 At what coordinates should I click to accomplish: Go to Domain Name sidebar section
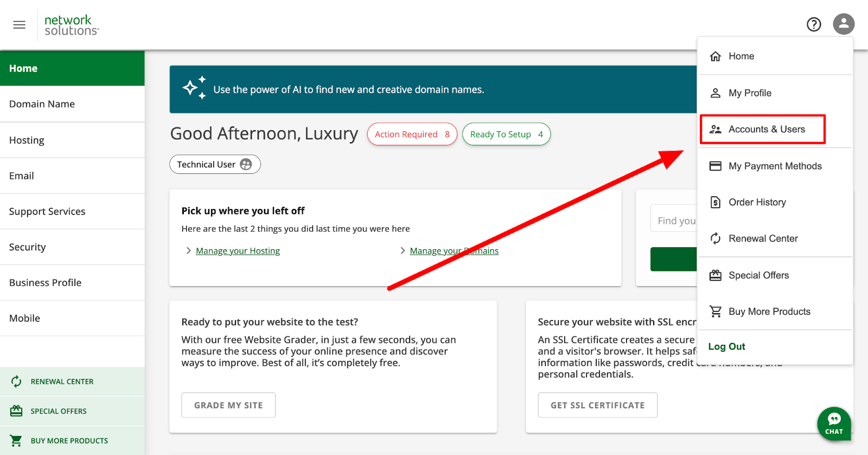[42, 104]
